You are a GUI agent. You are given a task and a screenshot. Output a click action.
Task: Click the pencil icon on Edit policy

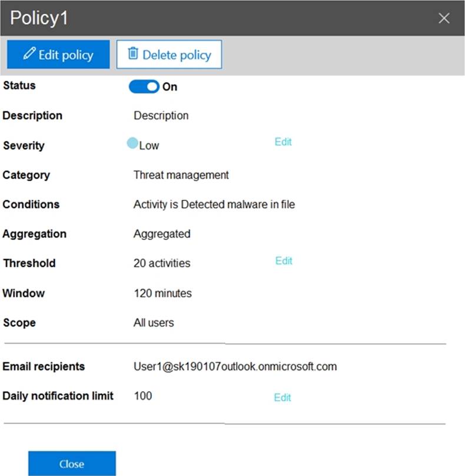[29, 54]
